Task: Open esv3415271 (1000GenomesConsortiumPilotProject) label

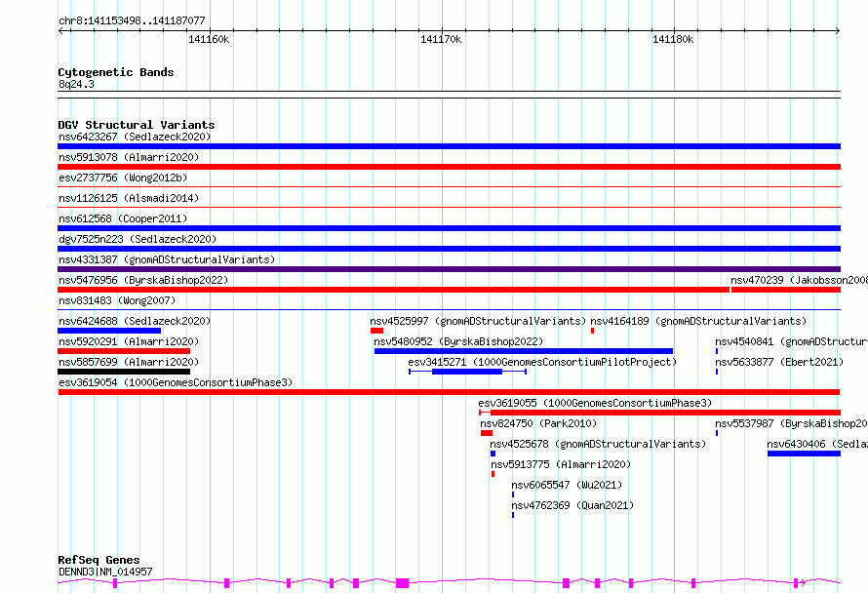Action: [x=542, y=362]
